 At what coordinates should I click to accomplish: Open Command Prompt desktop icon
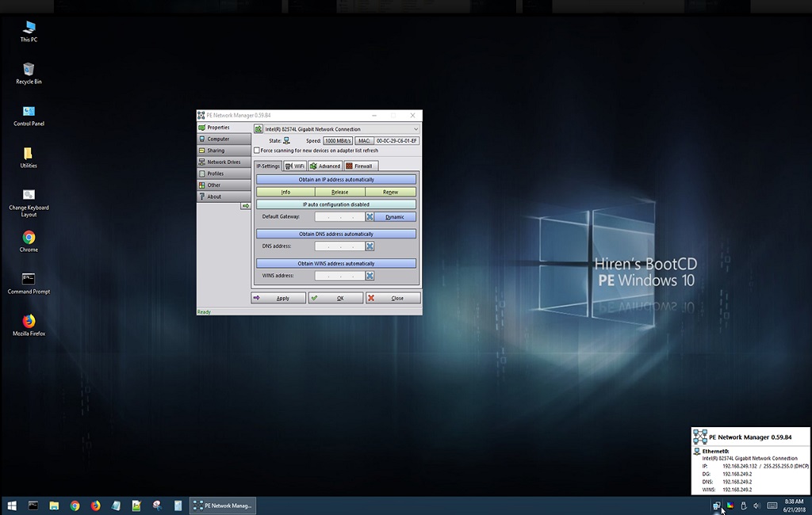tap(29, 284)
